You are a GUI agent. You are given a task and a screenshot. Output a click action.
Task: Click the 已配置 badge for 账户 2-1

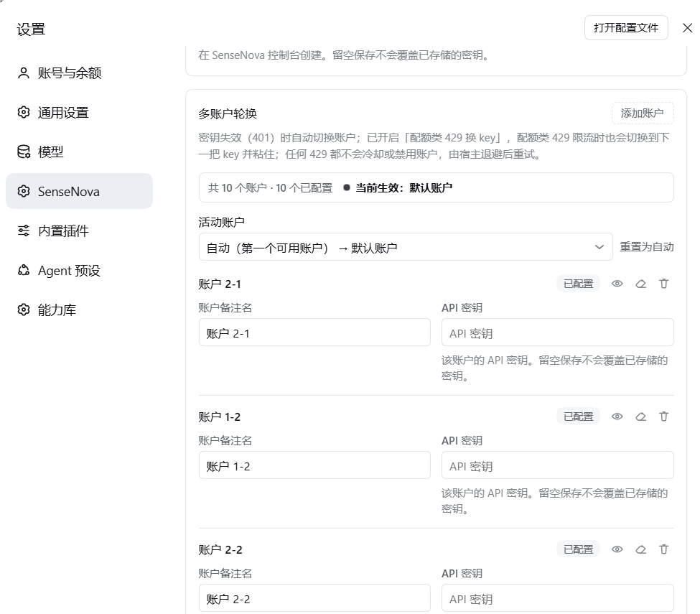578,284
